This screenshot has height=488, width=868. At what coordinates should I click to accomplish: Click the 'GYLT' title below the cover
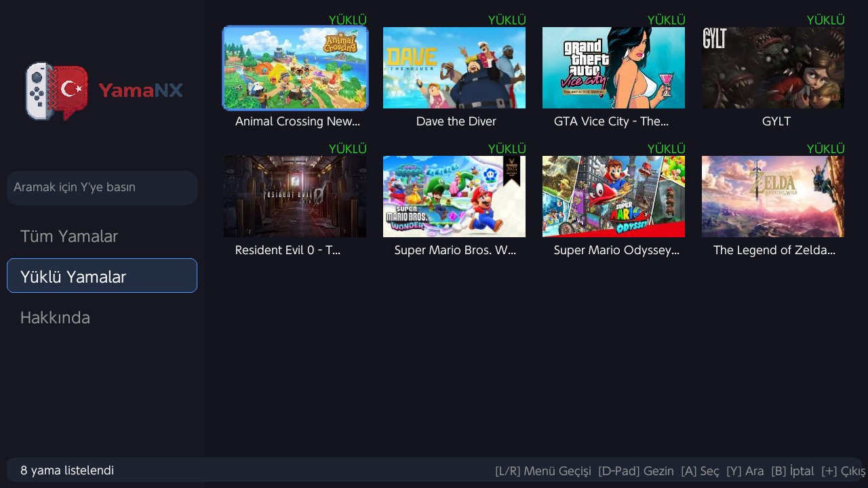[x=776, y=121]
